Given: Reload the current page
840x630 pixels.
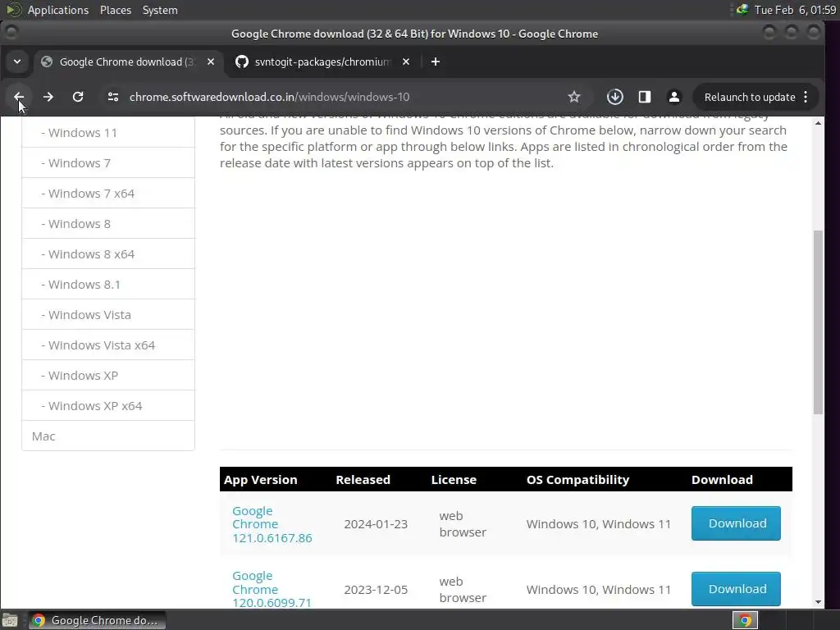Looking at the screenshot, I should [78, 97].
